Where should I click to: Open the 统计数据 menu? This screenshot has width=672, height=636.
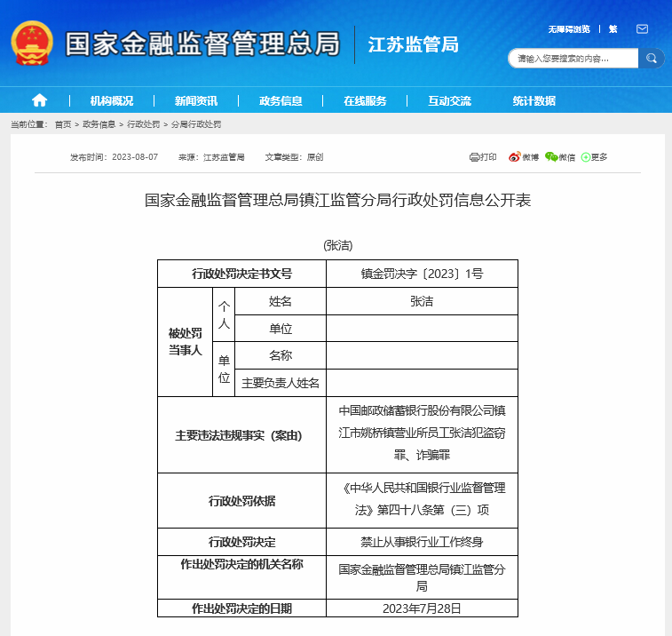click(x=534, y=100)
